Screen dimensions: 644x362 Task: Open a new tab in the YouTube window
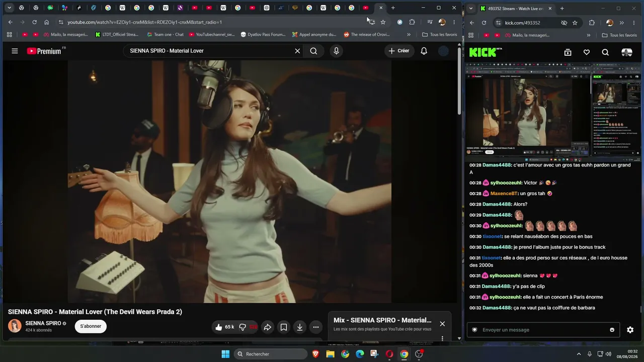[393, 8]
